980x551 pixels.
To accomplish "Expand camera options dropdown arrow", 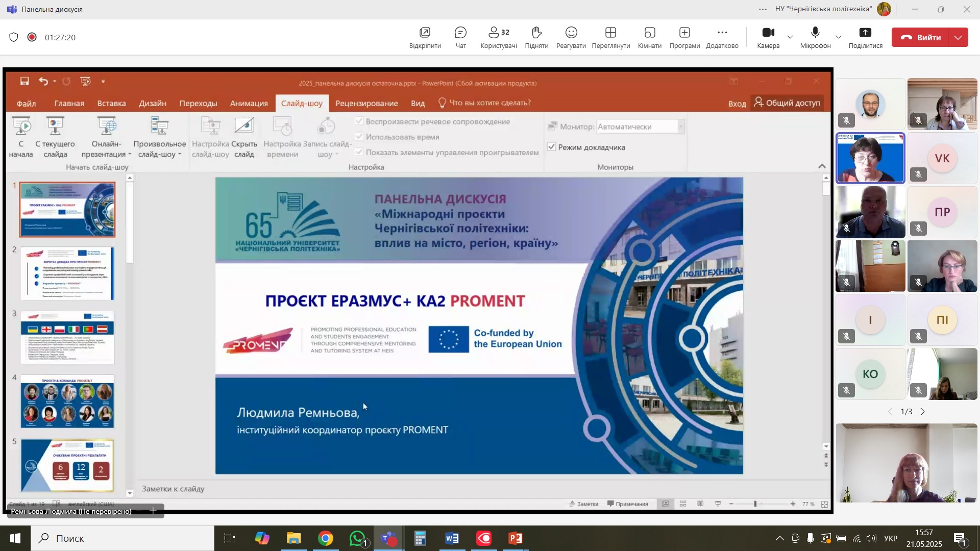I will [x=790, y=37].
